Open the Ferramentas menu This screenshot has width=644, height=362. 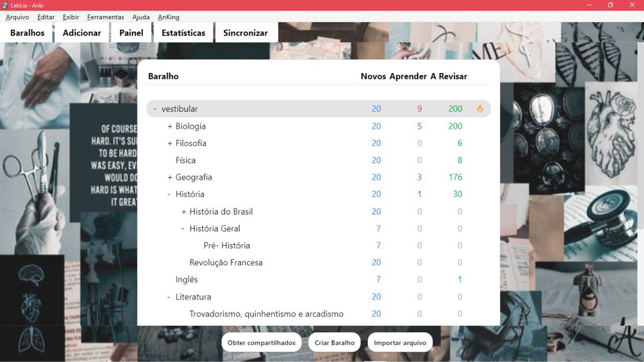106,17
